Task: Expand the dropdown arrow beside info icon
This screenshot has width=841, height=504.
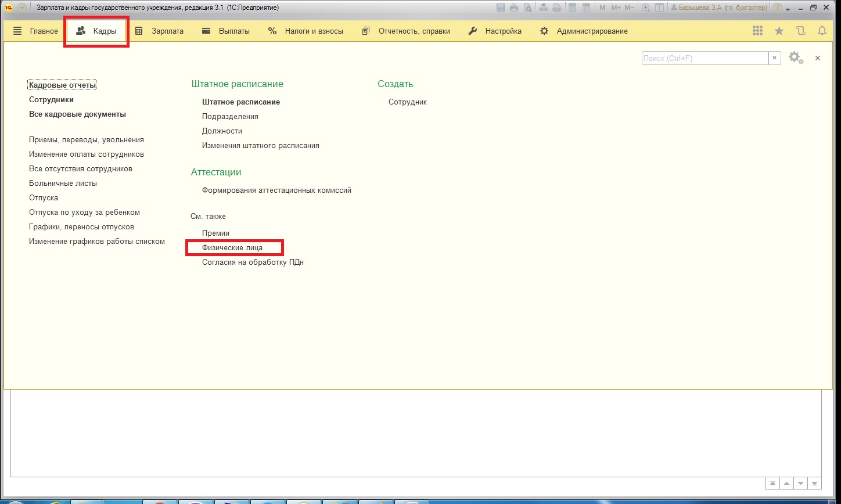Action: pyautogui.click(x=788, y=8)
